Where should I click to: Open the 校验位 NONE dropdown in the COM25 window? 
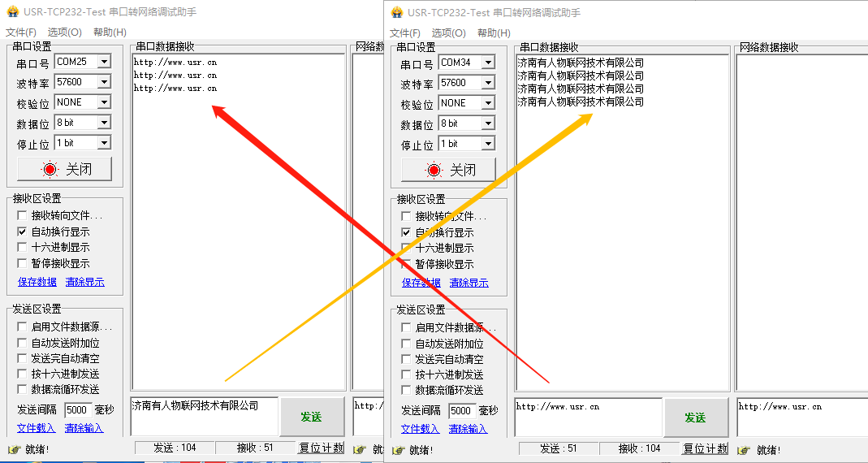(103, 102)
